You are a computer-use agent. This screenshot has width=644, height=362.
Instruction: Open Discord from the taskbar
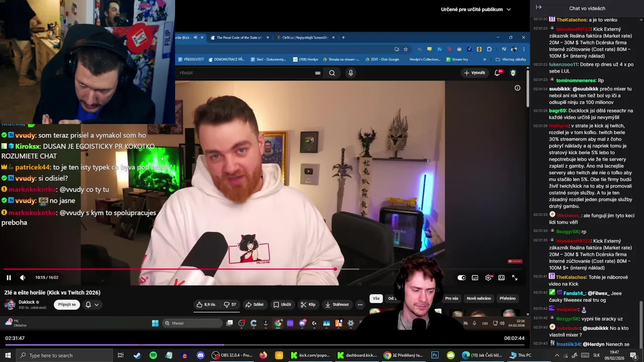click(200, 355)
